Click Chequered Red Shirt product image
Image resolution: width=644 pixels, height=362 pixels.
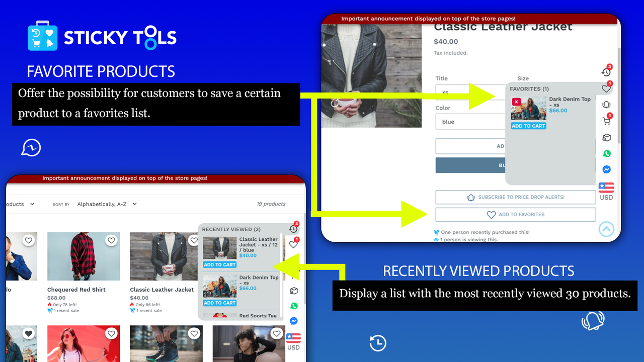84,256
